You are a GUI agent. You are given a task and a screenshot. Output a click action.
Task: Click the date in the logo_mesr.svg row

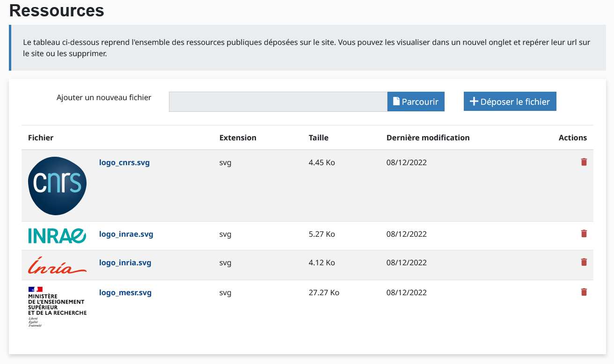click(407, 293)
